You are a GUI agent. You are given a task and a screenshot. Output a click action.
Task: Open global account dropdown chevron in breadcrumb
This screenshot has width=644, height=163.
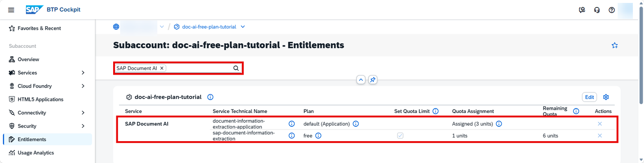(x=161, y=27)
